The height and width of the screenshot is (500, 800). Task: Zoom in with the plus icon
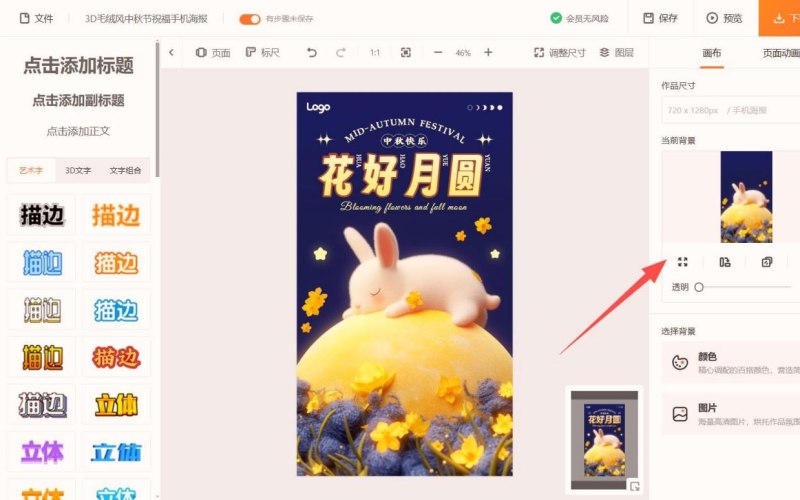point(488,52)
